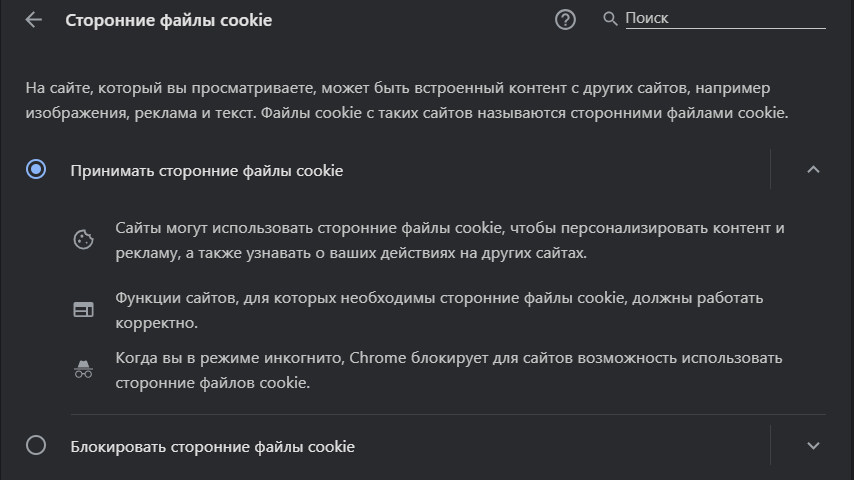Viewport: 854px width, 480px height.
Task: Click text 'Функции сайтов' about working correctly
Action: click(x=438, y=310)
